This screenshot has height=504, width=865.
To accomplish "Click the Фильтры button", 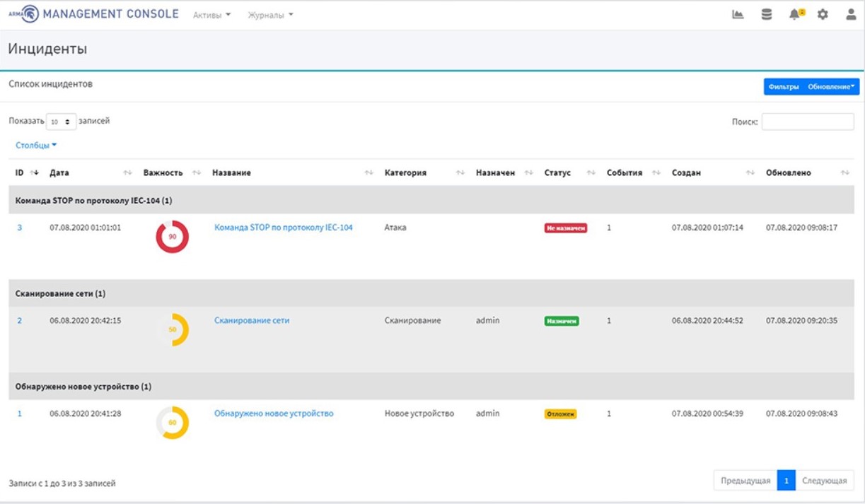I will 784,86.
